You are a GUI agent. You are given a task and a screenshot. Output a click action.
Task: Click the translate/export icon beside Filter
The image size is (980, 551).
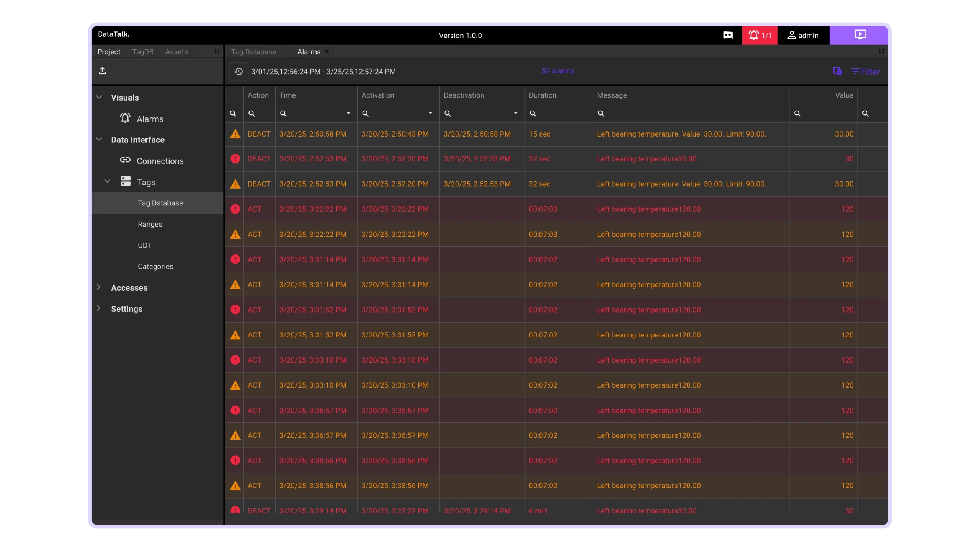pos(837,71)
